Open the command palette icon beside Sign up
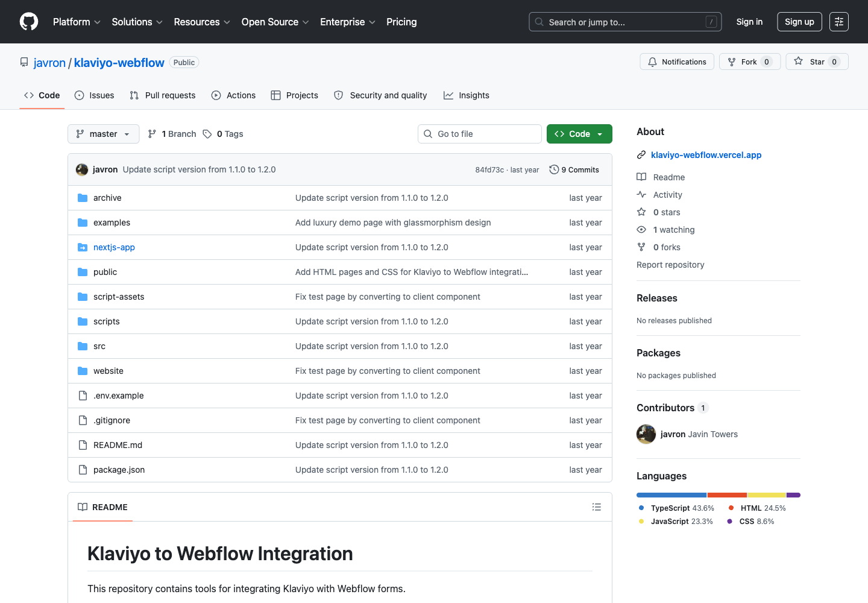This screenshot has height=603, width=868. click(839, 22)
